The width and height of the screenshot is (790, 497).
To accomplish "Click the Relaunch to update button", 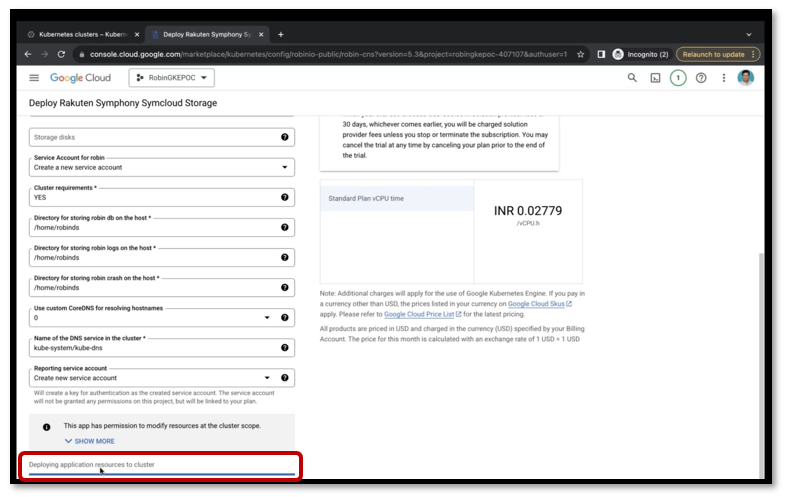I will pos(717,54).
